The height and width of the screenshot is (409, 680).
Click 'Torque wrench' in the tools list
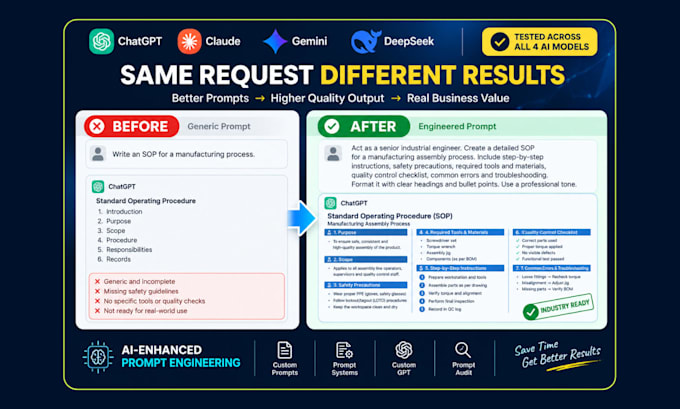(x=441, y=246)
